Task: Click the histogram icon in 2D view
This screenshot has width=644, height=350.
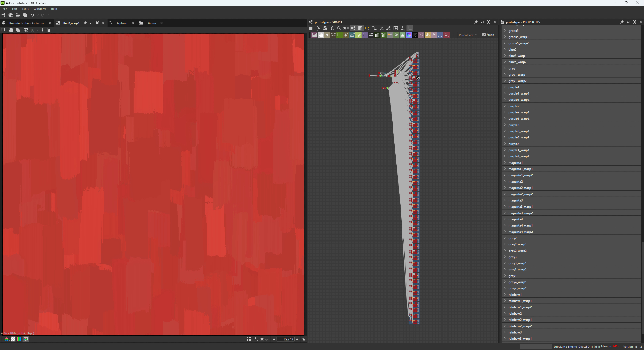Action: tap(49, 30)
